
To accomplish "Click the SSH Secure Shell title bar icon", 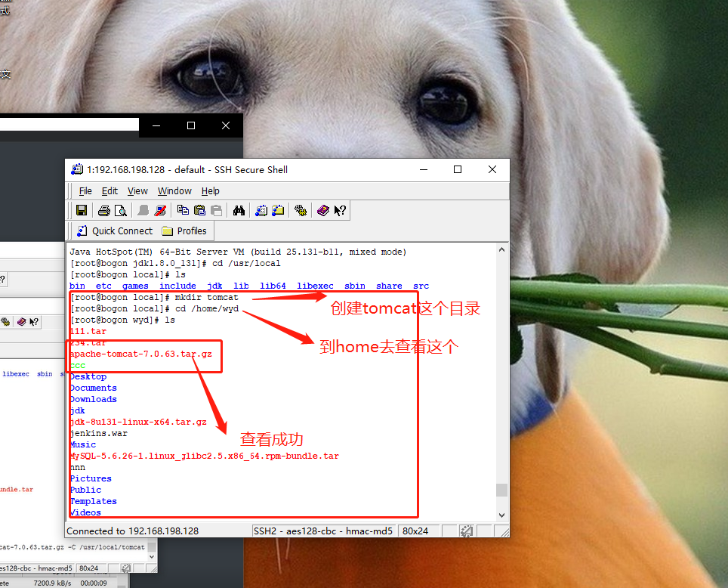I will pos(76,169).
